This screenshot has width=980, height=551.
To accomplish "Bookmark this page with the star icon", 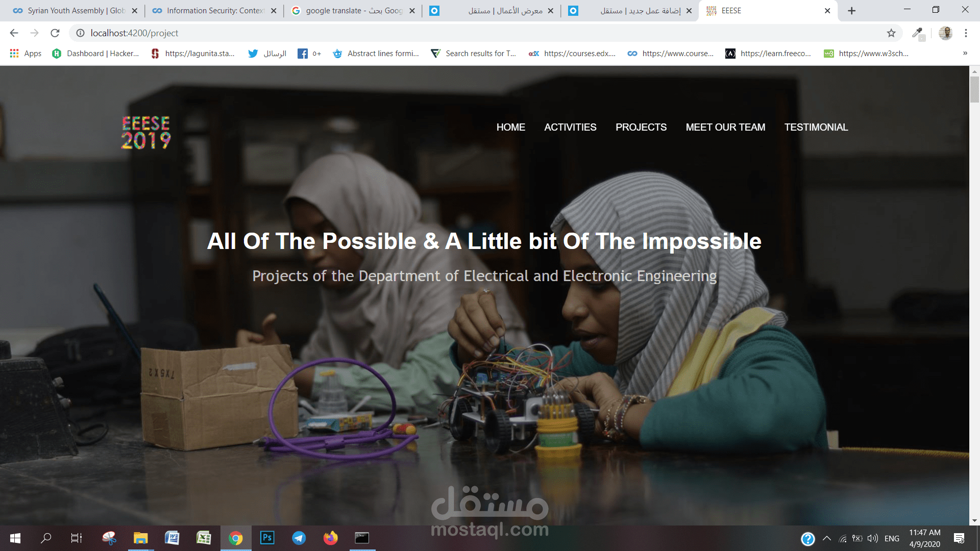I will pos(891,33).
